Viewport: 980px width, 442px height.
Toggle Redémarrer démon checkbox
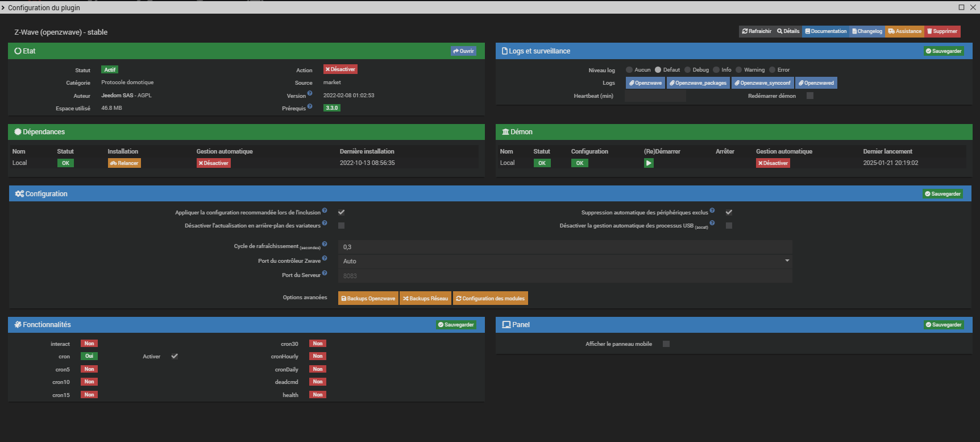[810, 96]
